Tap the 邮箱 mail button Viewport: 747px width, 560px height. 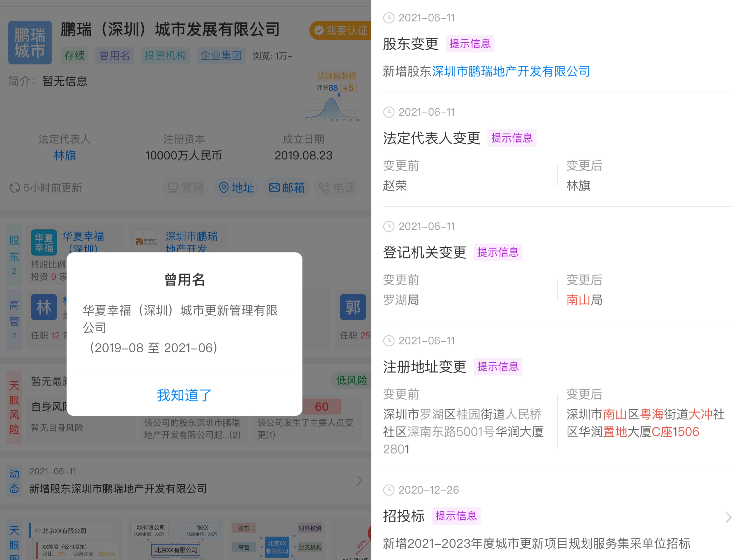pyautogui.click(x=287, y=188)
